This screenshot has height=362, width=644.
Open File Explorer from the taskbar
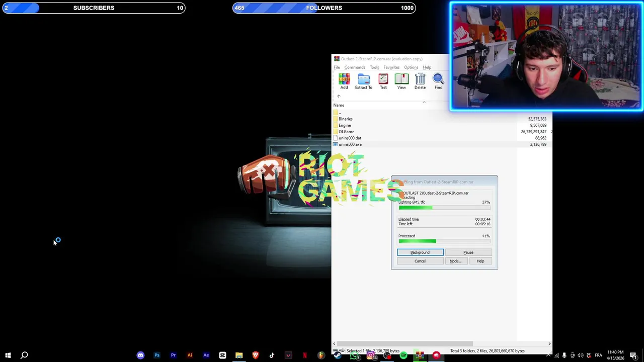239,355
